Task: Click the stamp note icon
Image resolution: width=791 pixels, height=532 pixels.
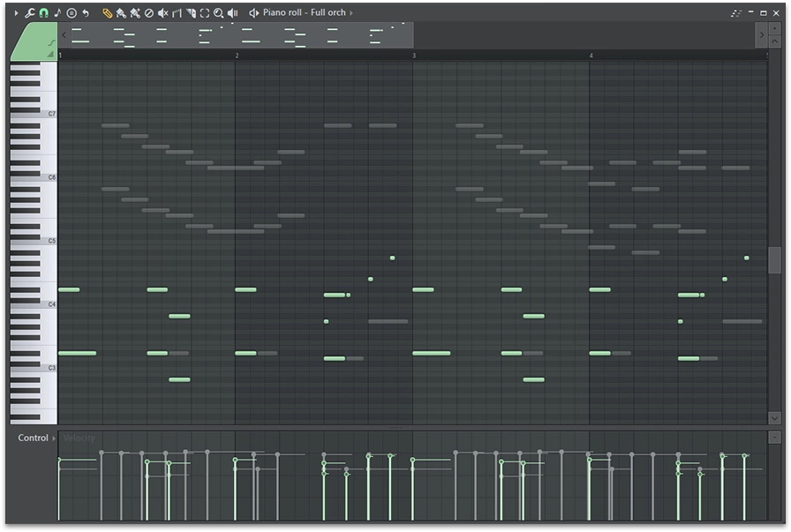Action: pos(57,13)
